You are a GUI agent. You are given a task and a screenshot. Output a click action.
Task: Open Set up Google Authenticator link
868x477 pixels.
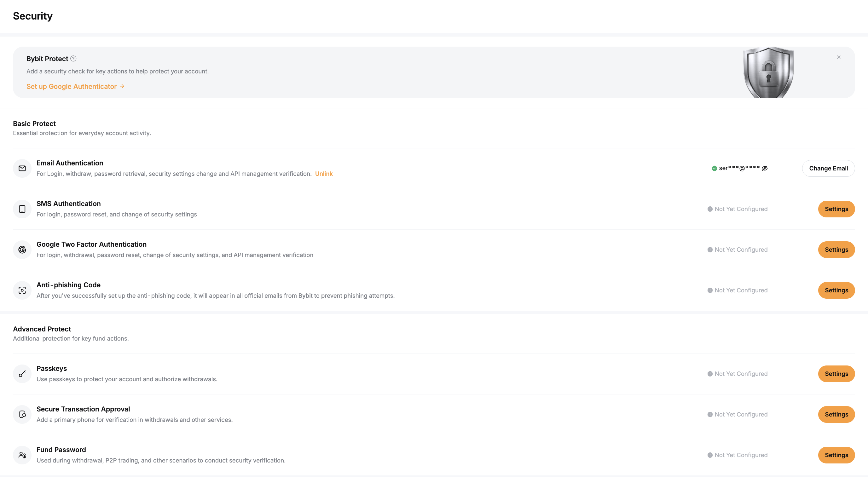click(x=75, y=87)
